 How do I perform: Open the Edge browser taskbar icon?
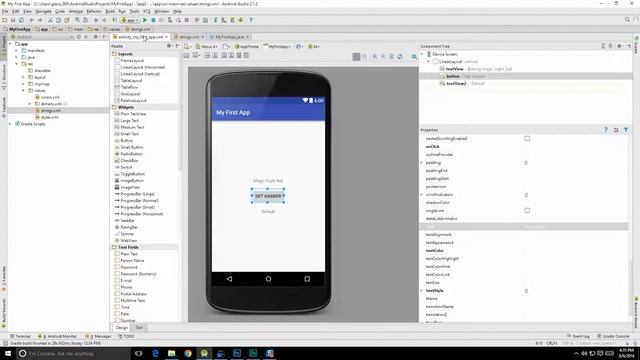pos(155,353)
